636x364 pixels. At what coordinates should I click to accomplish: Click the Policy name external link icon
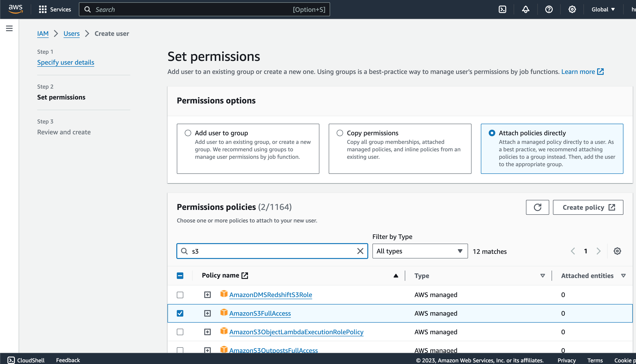pyautogui.click(x=245, y=275)
